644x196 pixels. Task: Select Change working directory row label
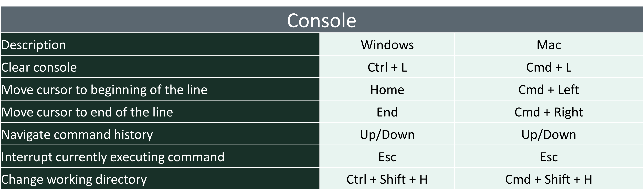point(160,179)
